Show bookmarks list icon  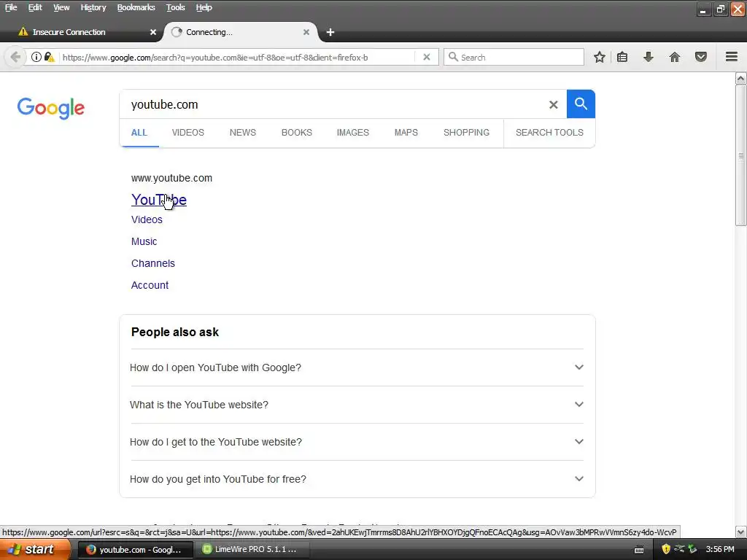(x=622, y=57)
